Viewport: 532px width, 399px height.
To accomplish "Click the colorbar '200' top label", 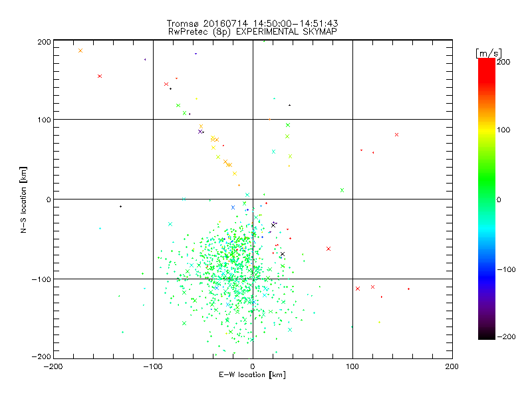I will pos(503,62).
